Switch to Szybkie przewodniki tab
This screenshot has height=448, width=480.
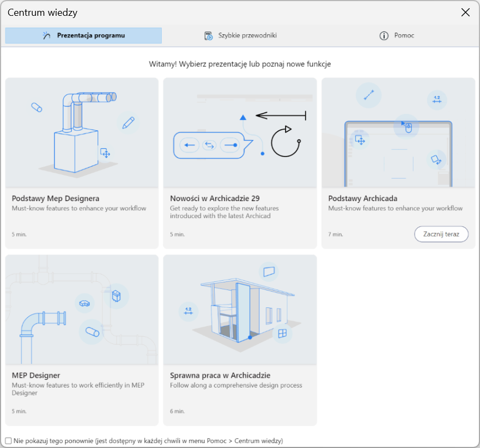point(240,36)
